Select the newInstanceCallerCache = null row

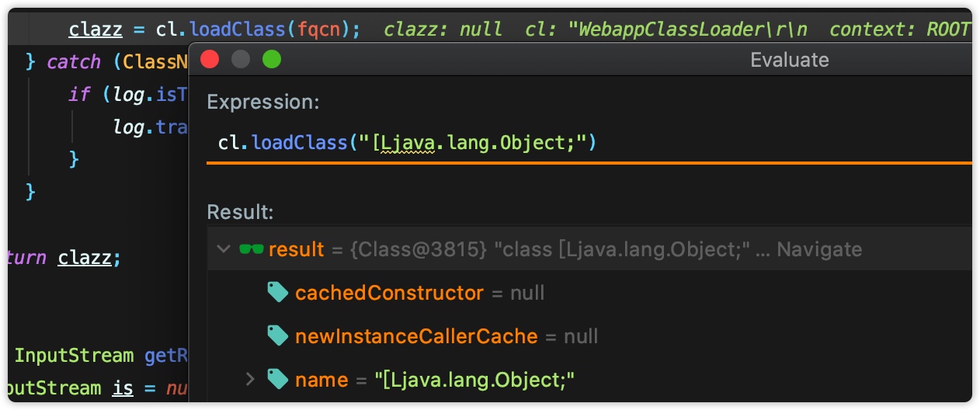(x=590, y=335)
